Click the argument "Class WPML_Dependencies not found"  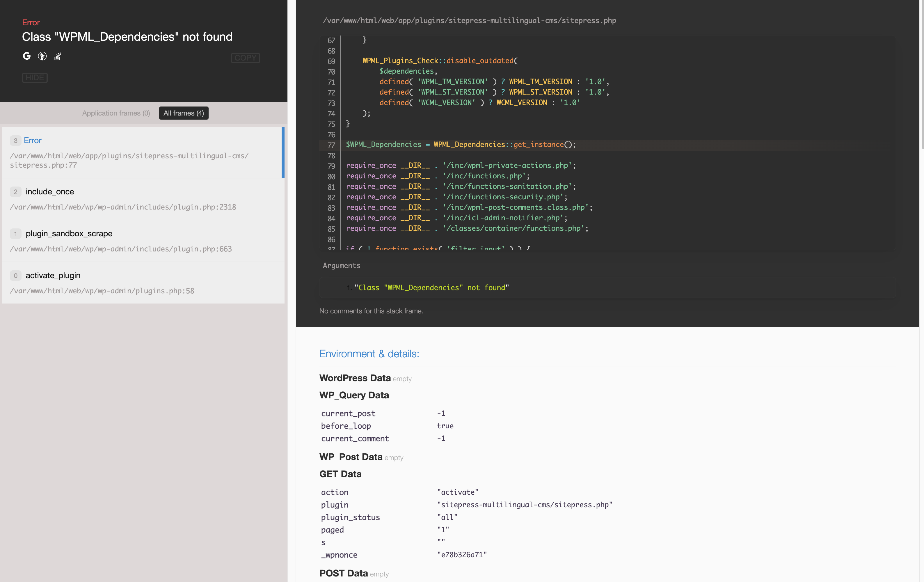click(x=431, y=288)
